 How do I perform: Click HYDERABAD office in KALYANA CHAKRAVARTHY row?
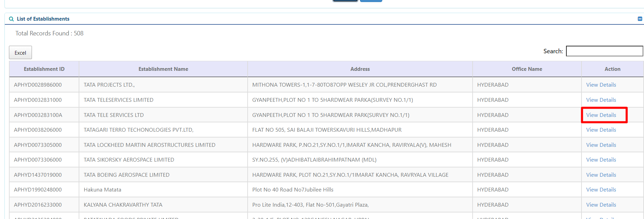[493, 205]
